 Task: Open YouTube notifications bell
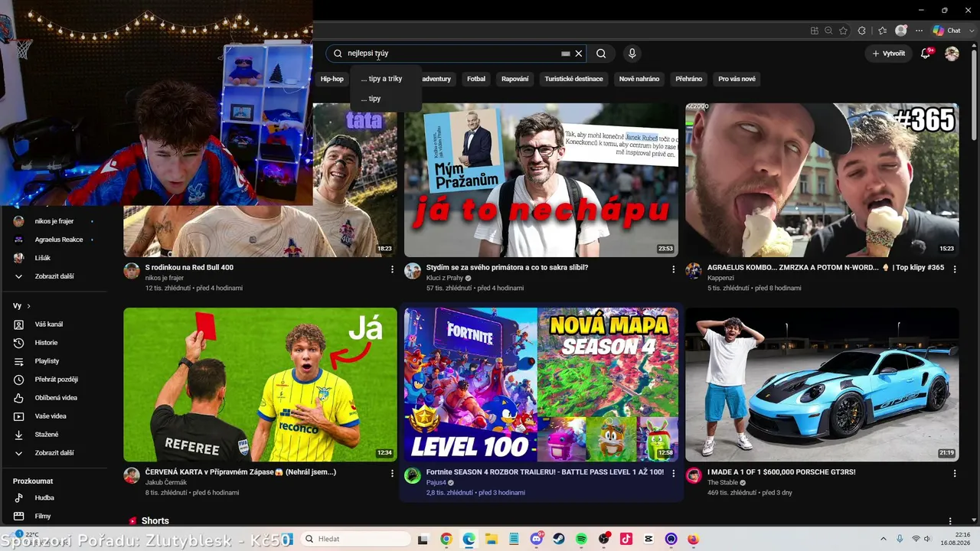coord(926,54)
